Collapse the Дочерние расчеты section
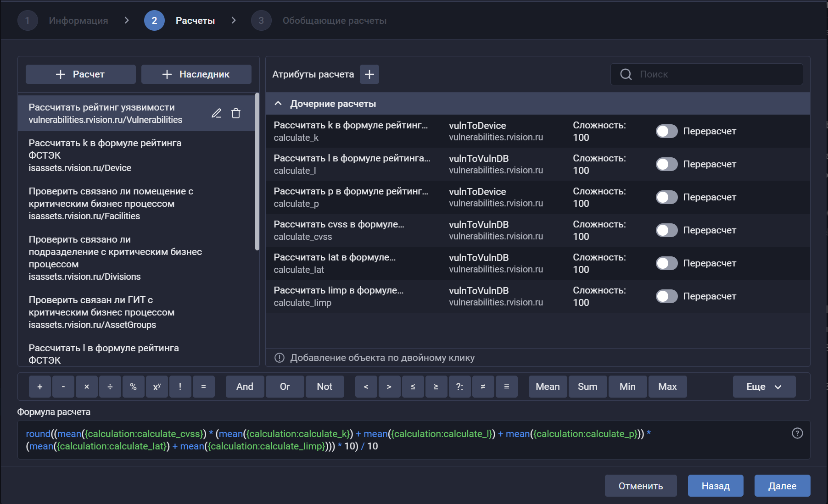This screenshot has width=828, height=504. [278, 104]
